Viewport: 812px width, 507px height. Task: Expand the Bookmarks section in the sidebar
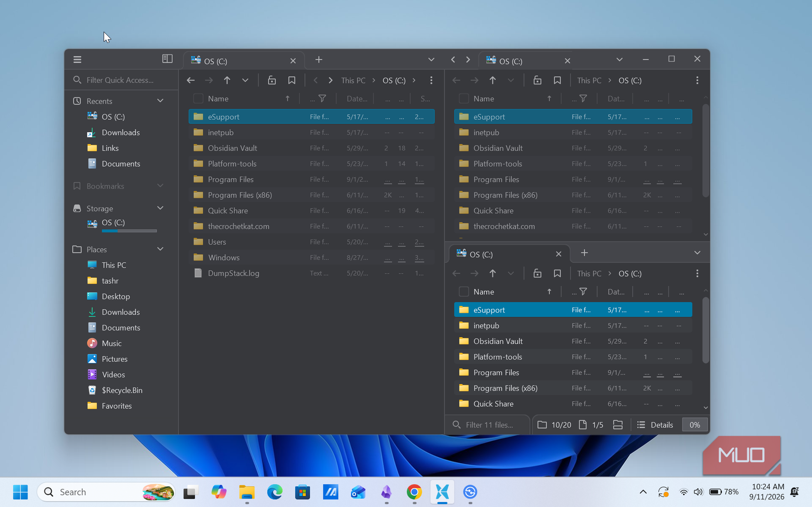pyautogui.click(x=160, y=186)
